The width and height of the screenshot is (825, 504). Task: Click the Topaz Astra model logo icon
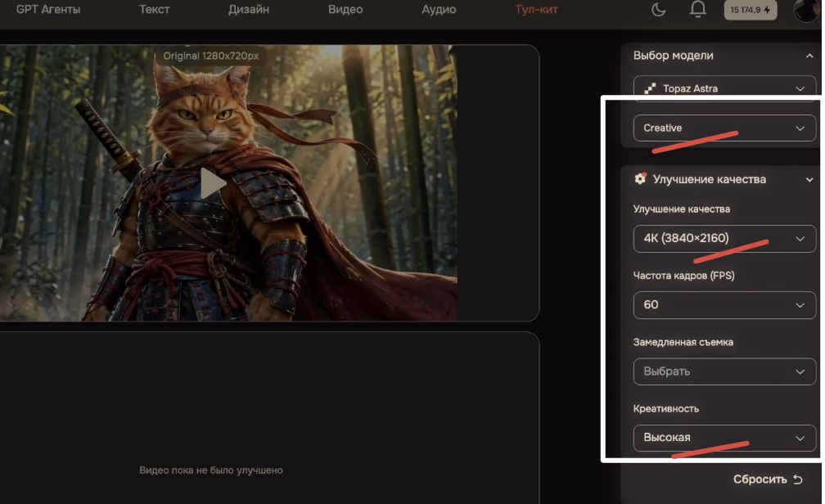[x=650, y=88]
